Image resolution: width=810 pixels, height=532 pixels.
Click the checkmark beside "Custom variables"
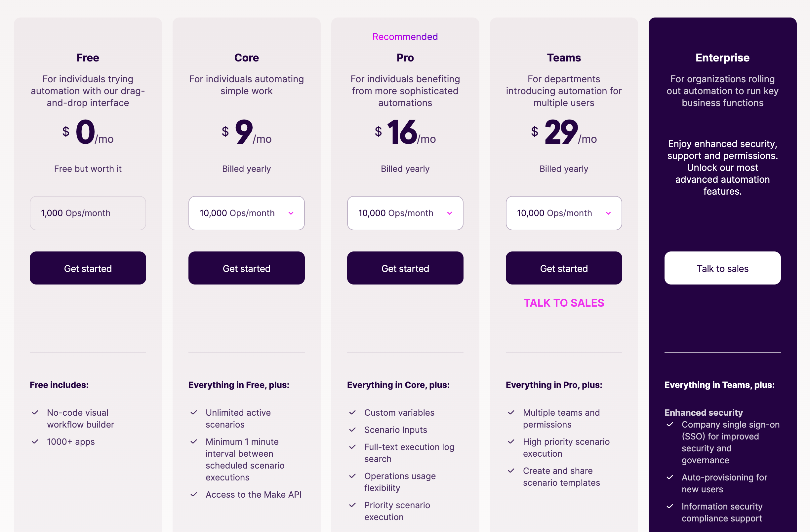coord(352,413)
